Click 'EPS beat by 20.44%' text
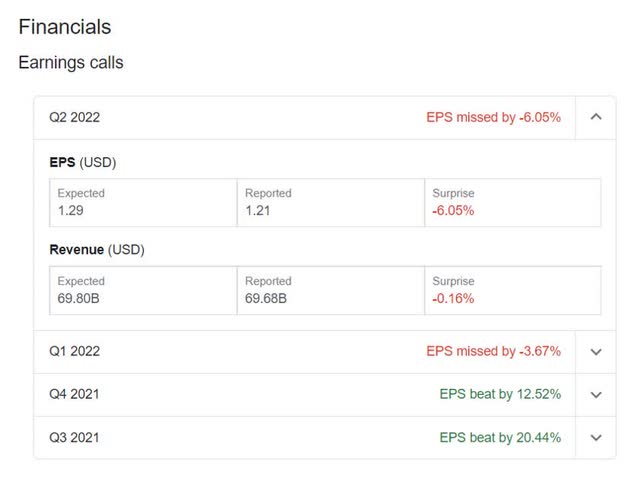The width and height of the screenshot is (640, 486). click(500, 438)
